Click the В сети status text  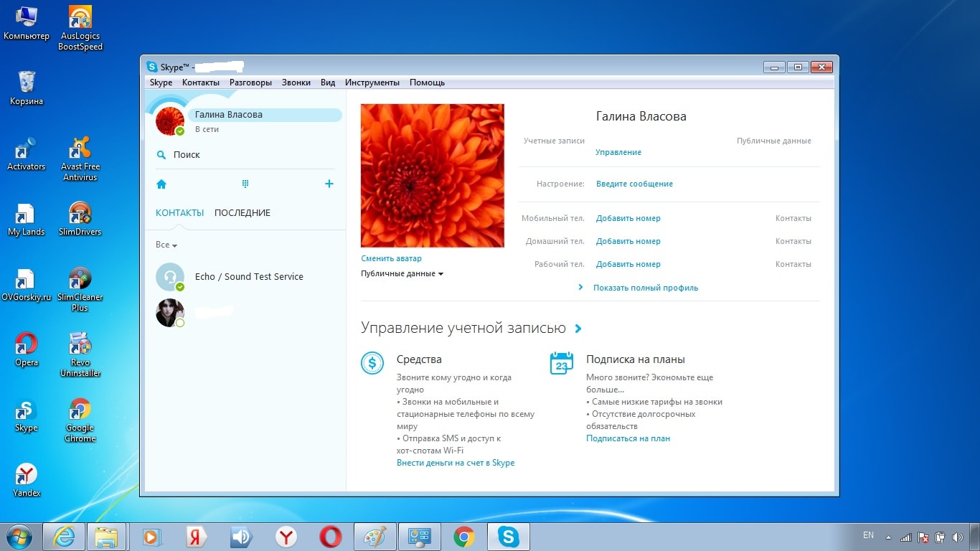pos(207,130)
